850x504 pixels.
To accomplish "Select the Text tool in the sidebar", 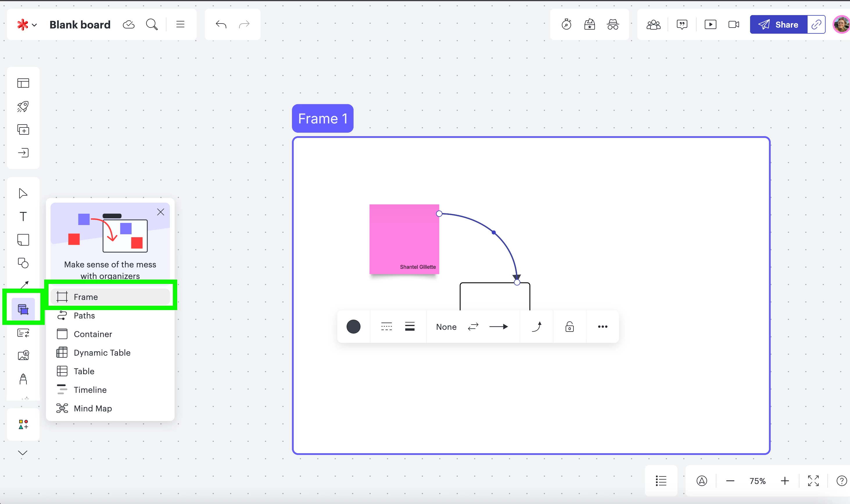I will click(23, 217).
